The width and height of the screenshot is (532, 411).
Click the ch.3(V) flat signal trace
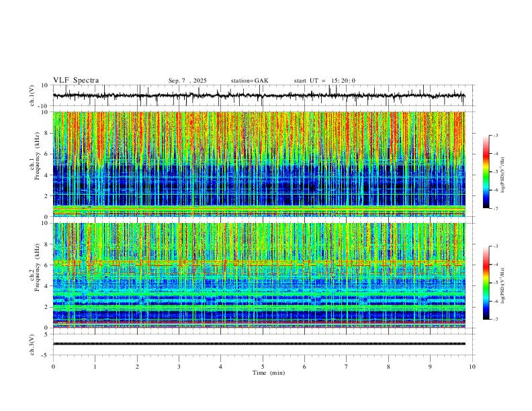[259, 344]
